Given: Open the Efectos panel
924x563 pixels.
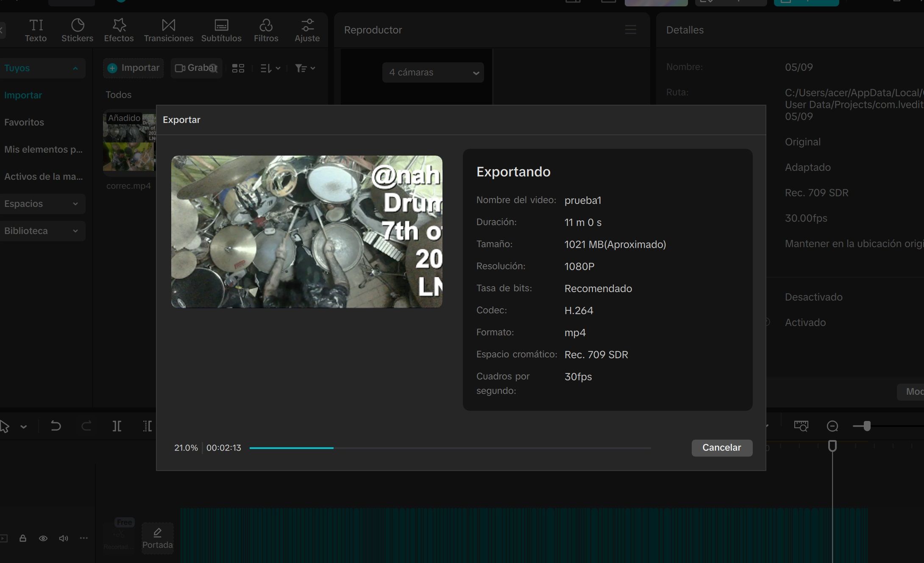Looking at the screenshot, I should tap(119, 30).
